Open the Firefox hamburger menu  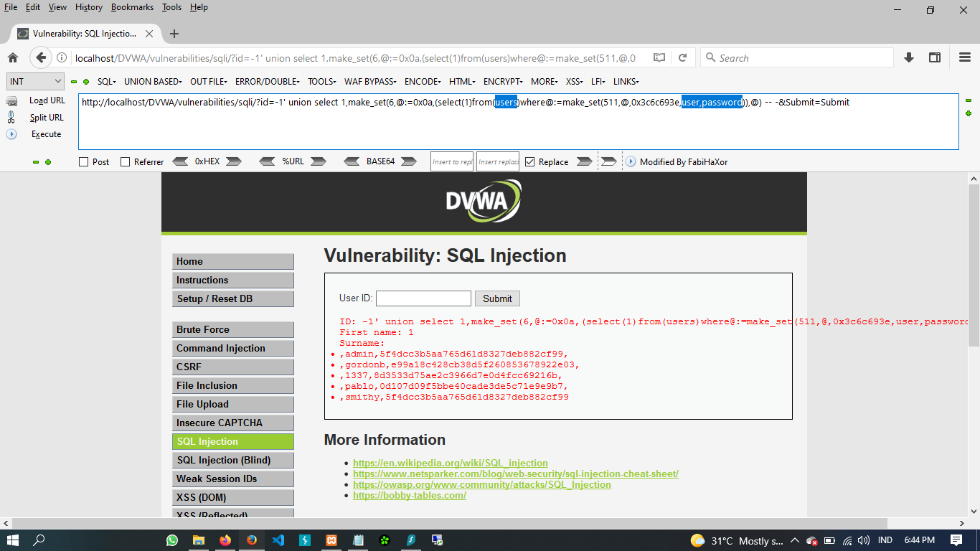(965, 58)
